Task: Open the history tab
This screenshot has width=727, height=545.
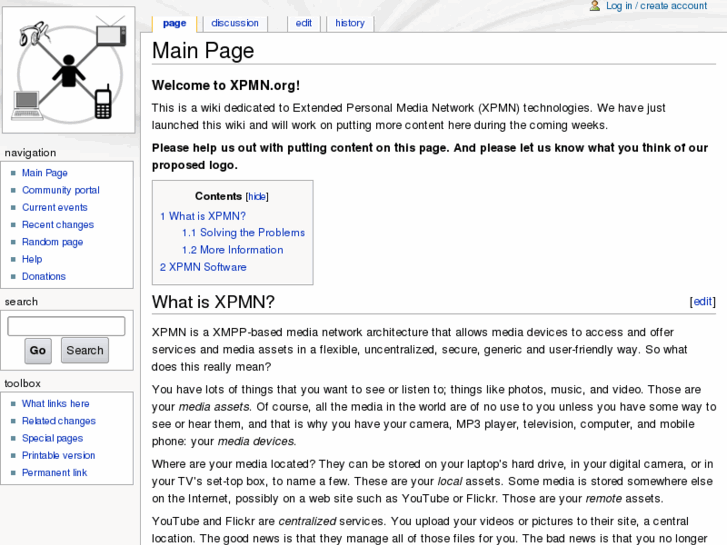Action: click(350, 23)
